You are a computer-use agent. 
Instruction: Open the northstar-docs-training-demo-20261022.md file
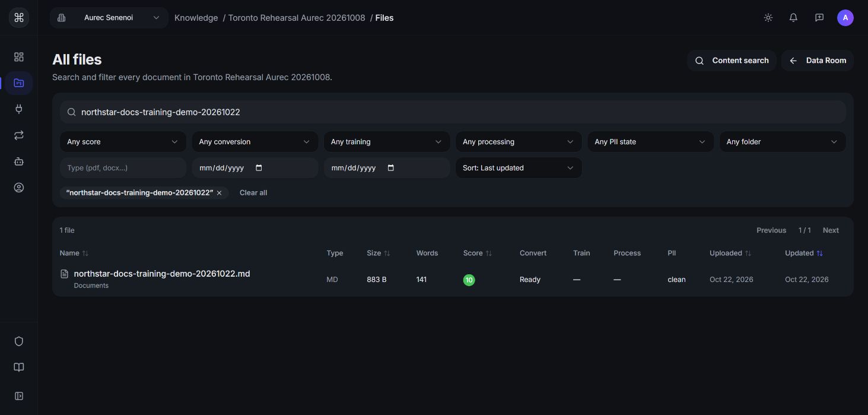(162, 274)
